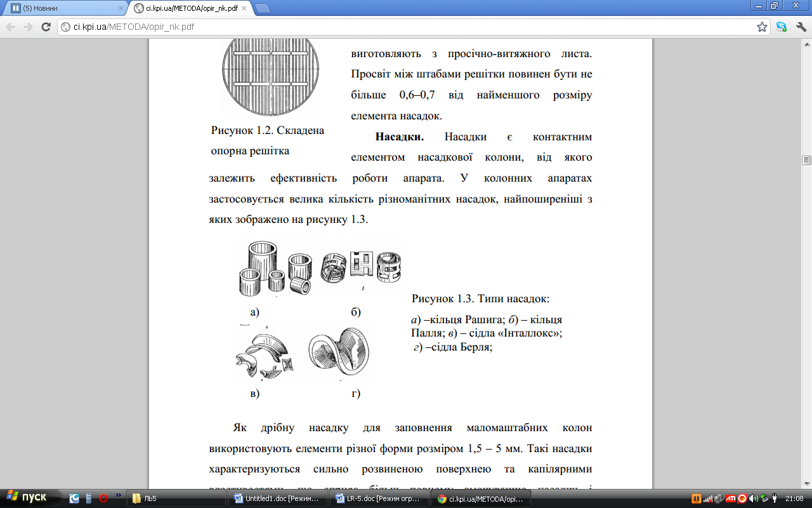The width and height of the screenshot is (812, 508).
Task: Open the wireless signal tray icon
Action: click(707, 498)
